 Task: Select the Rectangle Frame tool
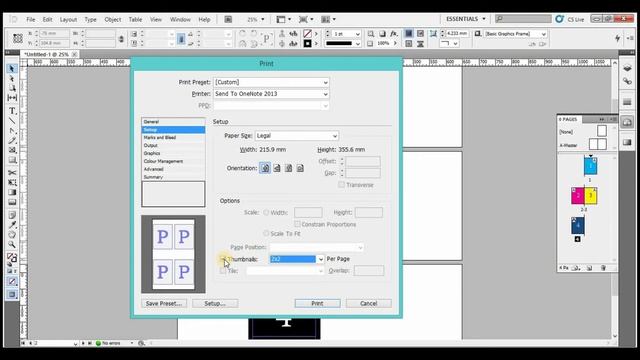point(12,150)
